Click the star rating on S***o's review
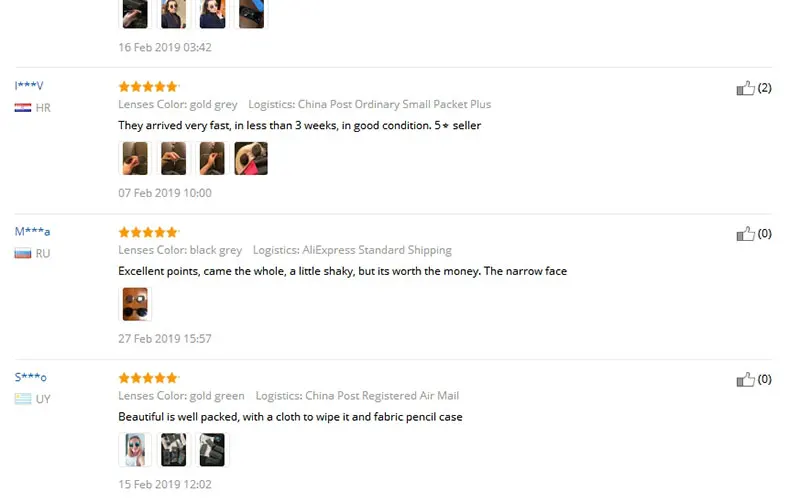The height and width of the screenshot is (503, 800). coord(148,378)
